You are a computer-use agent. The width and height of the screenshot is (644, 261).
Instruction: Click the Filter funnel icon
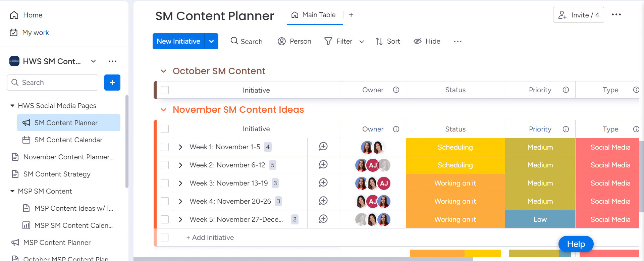328,41
